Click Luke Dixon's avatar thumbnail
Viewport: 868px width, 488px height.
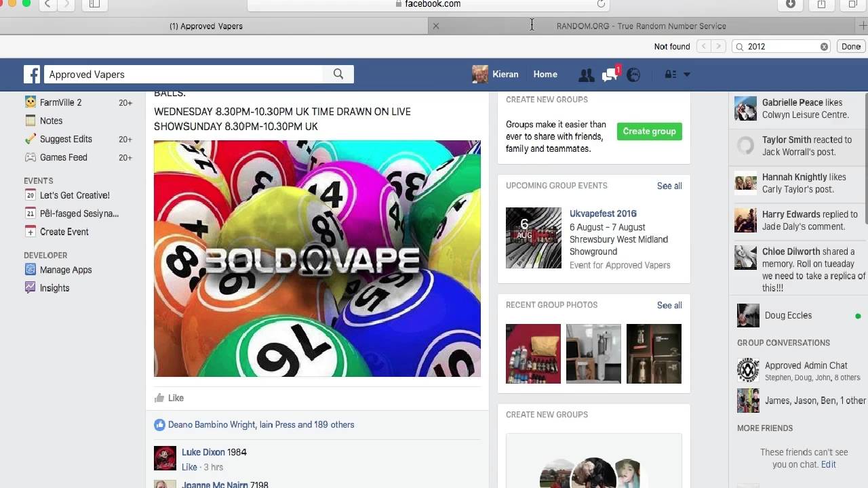pyautogui.click(x=165, y=458)
